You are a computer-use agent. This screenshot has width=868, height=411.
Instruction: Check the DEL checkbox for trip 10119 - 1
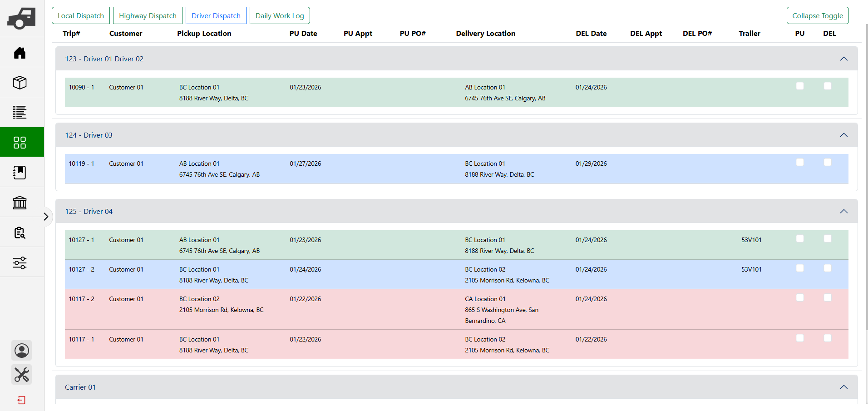pos(828,163)
